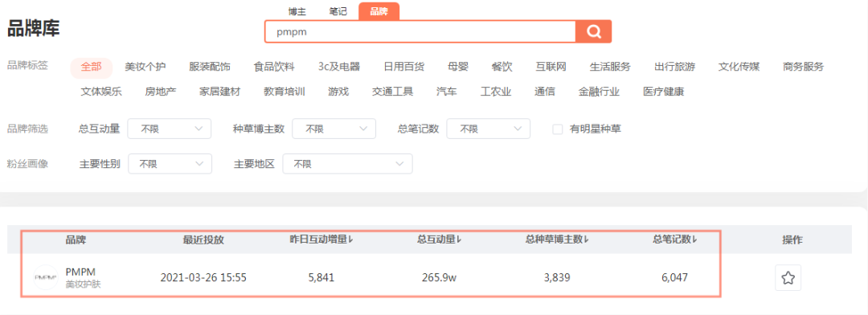Filter by 通信 tag
Screen dimensions: 868x315
[545, 92]
